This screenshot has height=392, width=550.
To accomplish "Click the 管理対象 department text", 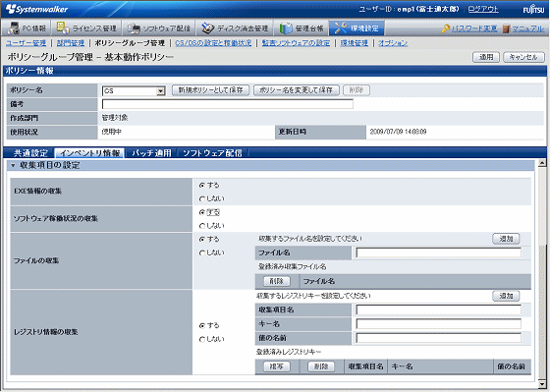I will (x=115, y=118).
